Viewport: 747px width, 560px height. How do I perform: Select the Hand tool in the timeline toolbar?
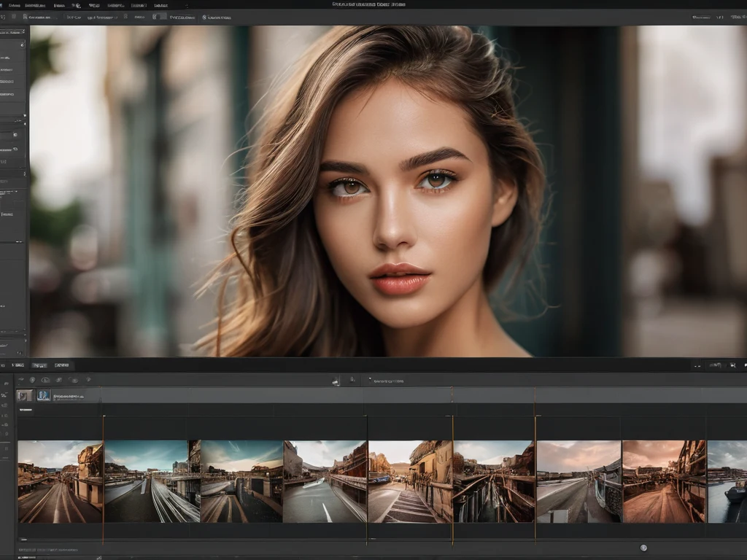pyautogui.click(x=74, y=380)
